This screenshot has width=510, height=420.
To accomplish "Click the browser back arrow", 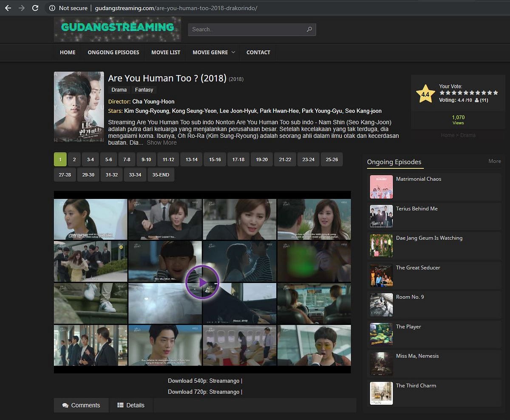I will tap(8, 8).
